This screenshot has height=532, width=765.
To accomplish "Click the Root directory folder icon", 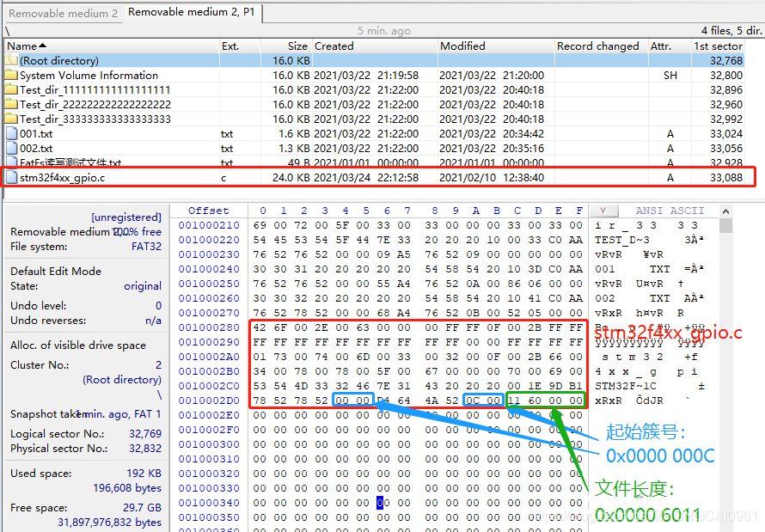I will (x=11, y=60).
